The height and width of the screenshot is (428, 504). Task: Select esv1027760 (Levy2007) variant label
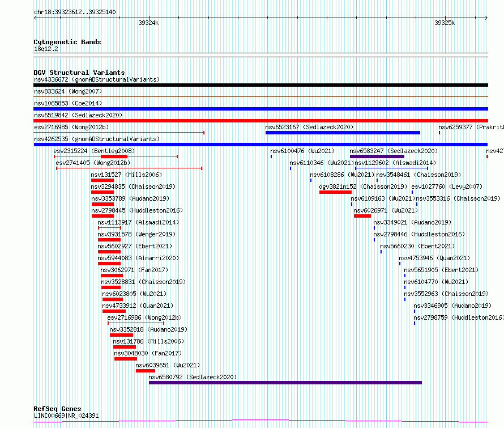click(x=447, y=187)
